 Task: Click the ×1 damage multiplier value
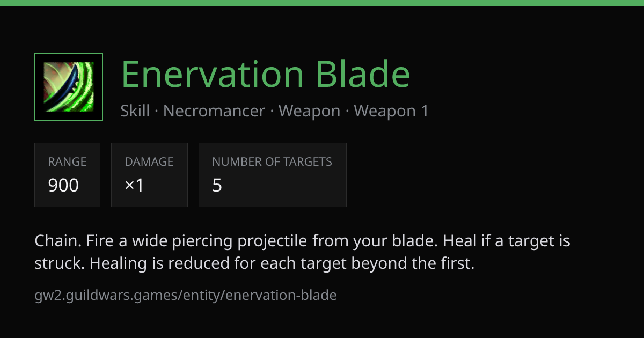[134, 185]
